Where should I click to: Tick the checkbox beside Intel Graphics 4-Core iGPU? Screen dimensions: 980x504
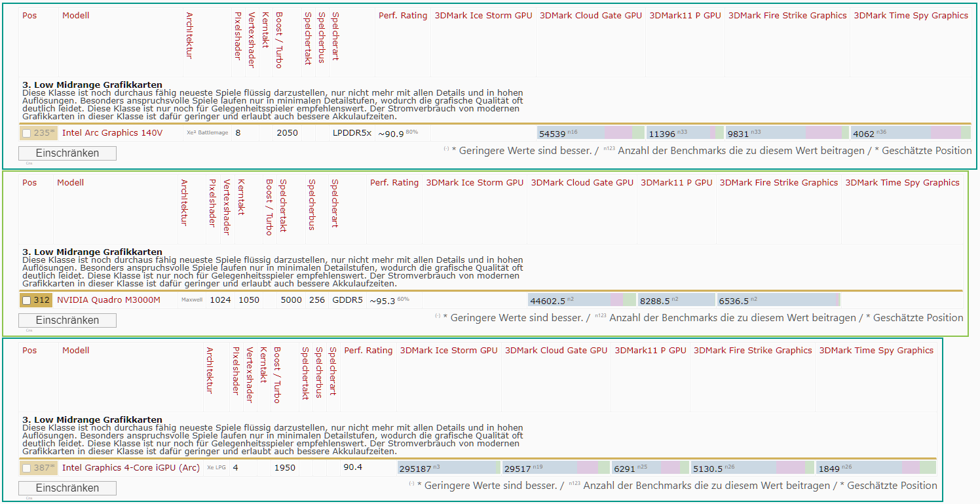[26, 468]
